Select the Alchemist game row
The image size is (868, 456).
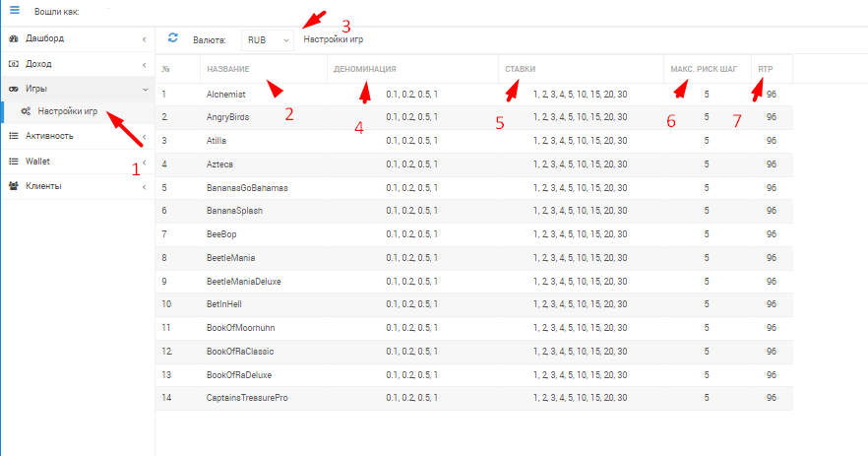pyautogui.click(x=474, y=95)
